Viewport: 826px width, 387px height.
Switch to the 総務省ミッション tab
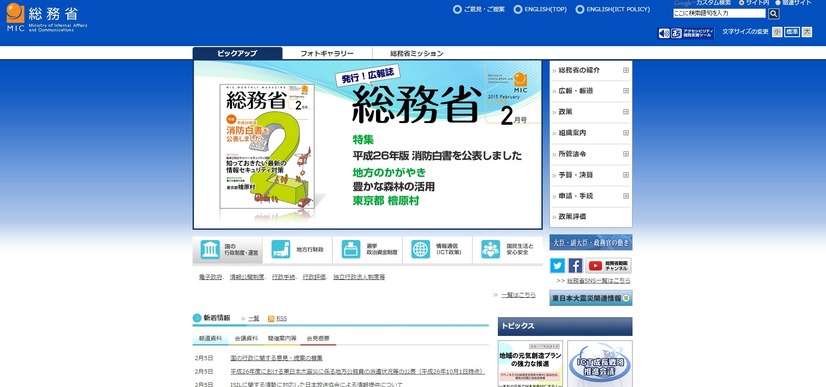point(417,53)
